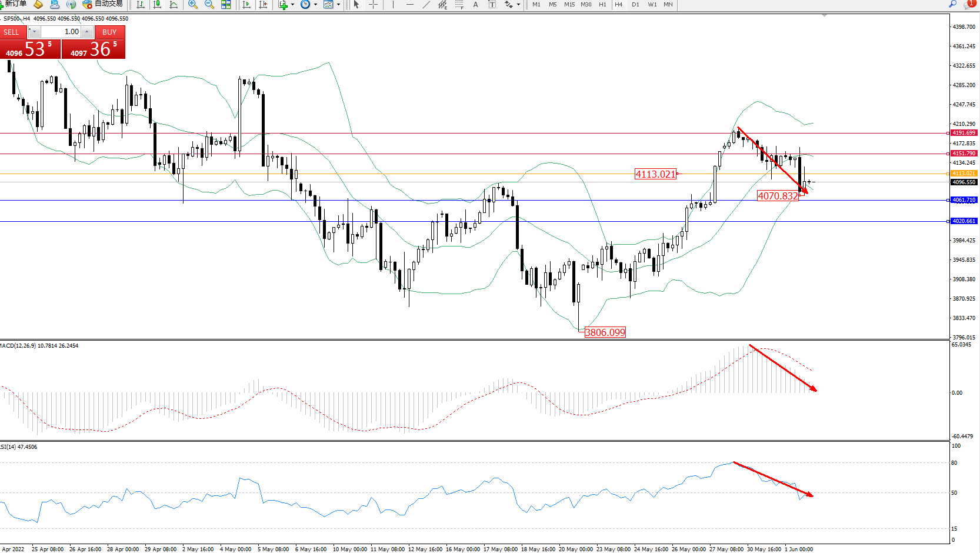This screenshot has height=553, width=980.
Task: Toggle Auto Trading (自动交易) button
Action: 103,4
